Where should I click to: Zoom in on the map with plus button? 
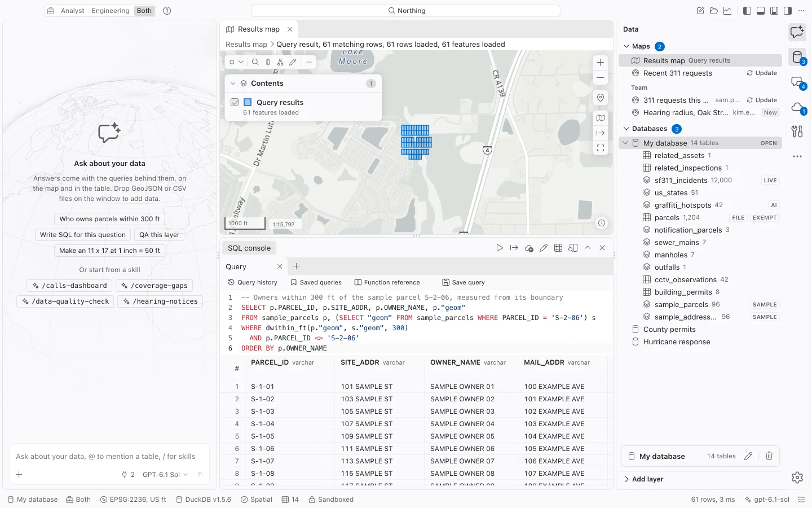tap(601, 63)
